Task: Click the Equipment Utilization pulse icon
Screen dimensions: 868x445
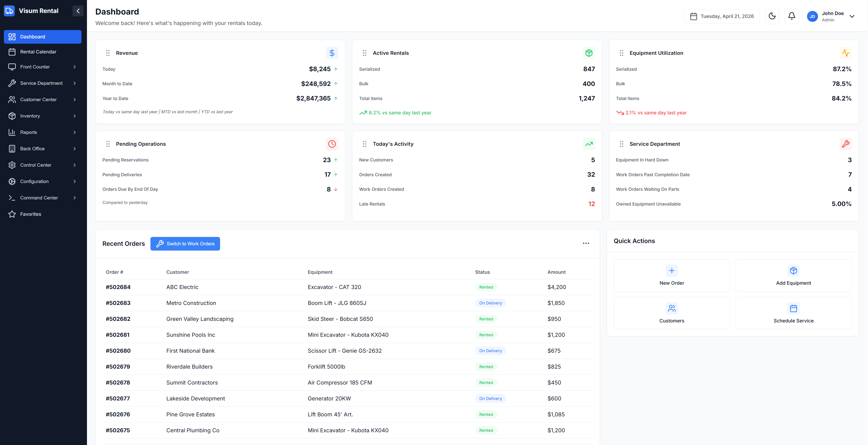Action: click(x=845, y=53)
